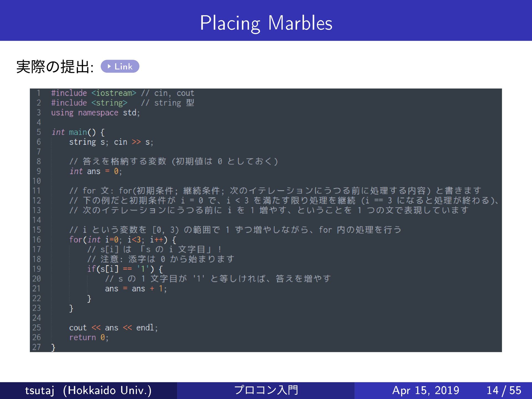Click the cout << ans << endl line

pos(113,328)
